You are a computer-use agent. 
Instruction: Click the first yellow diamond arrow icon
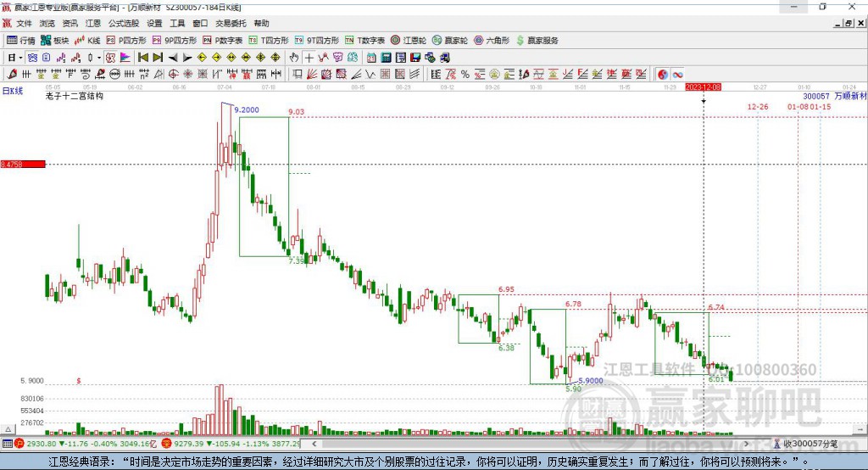coord(202,58)
